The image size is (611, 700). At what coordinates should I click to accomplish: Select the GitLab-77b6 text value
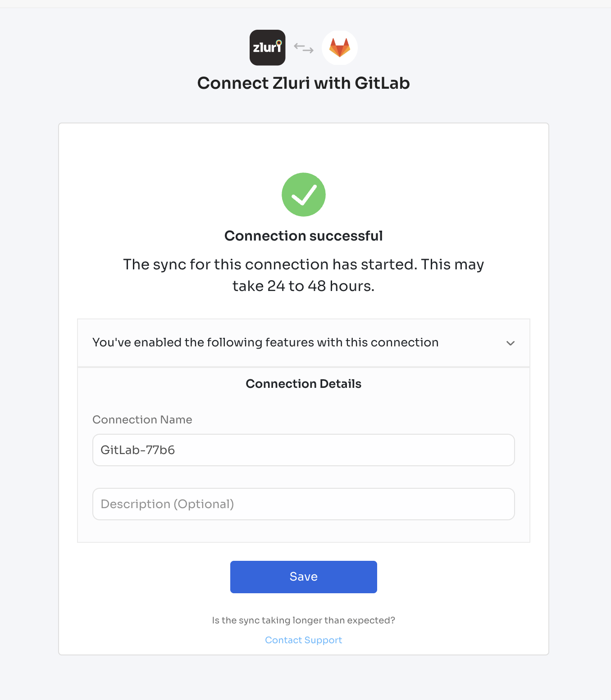click(x=137, y=450)
